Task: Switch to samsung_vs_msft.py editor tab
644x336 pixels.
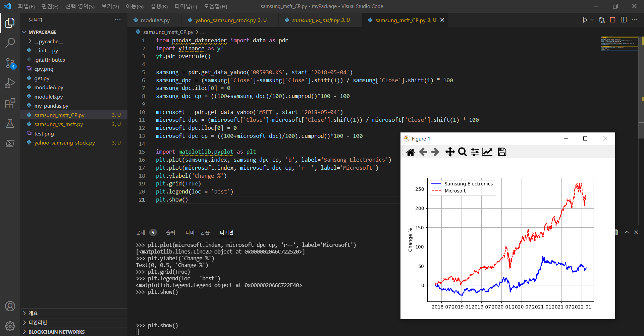Action: click(x=320, y=20)
